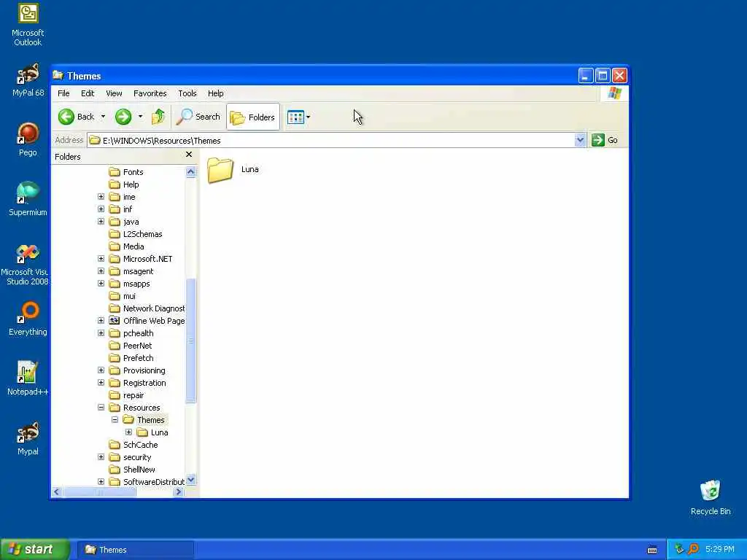Close the Folders pane
Image resolution: width=747 pixels, height=560 pixels.
tap(189, 155)
